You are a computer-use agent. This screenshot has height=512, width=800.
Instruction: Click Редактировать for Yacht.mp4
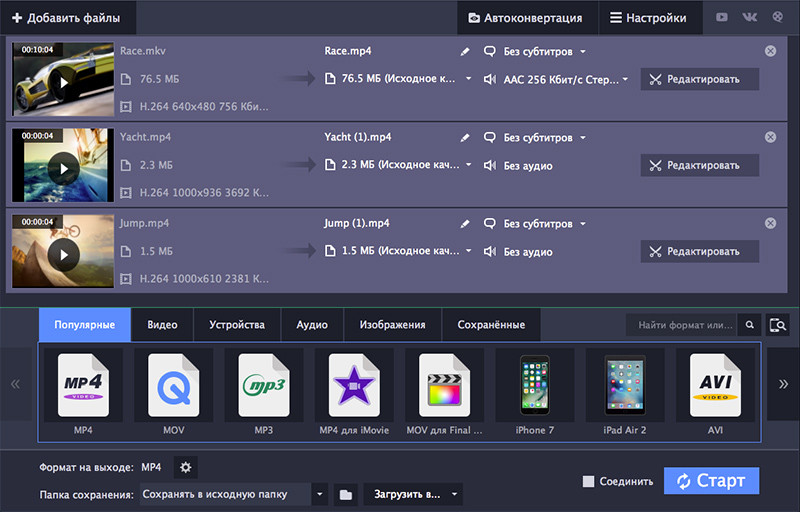click(700, 166)
